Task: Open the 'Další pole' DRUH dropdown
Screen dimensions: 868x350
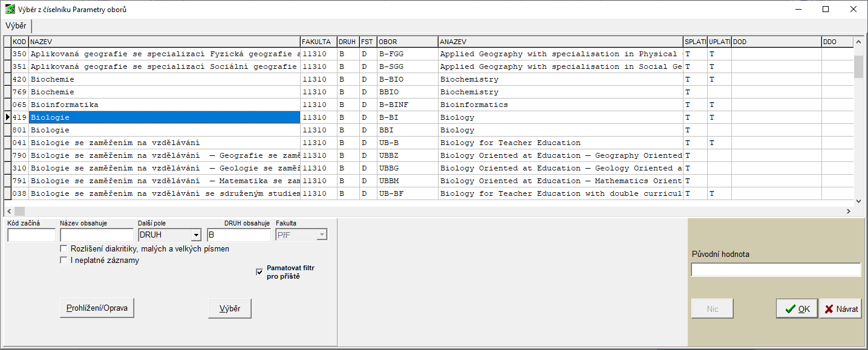Action: 196,235
